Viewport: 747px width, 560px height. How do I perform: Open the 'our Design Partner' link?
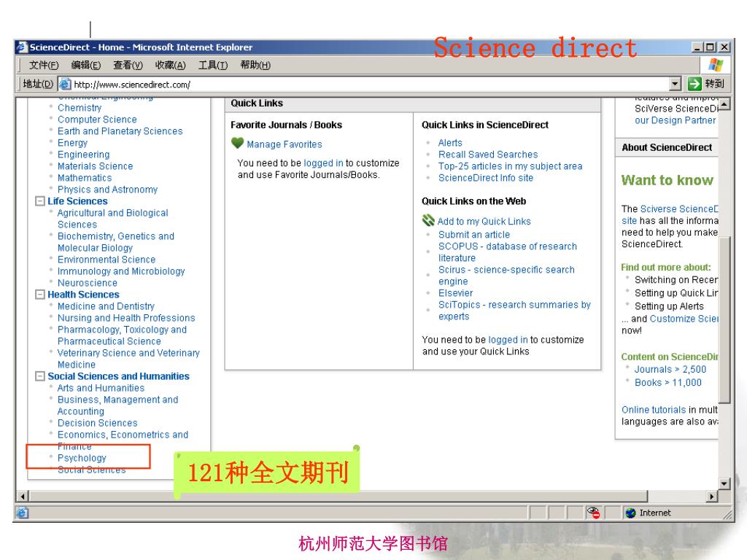(675, 120)
